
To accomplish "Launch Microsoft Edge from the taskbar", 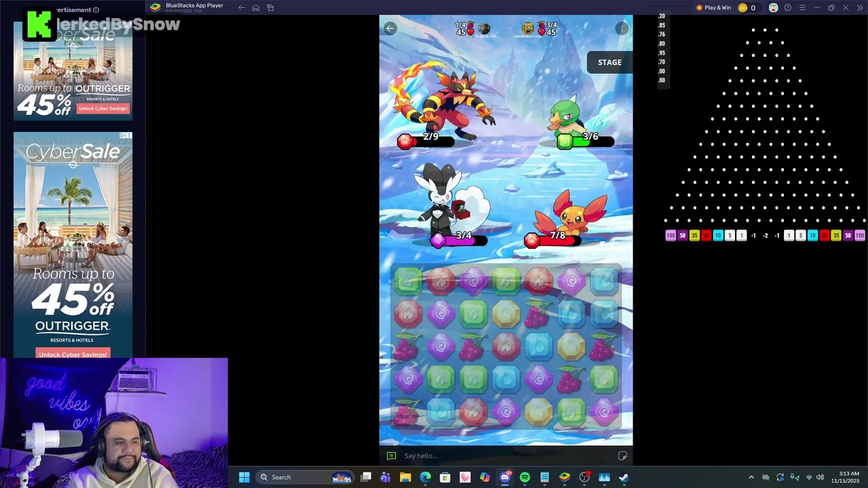I will point(425,477).
